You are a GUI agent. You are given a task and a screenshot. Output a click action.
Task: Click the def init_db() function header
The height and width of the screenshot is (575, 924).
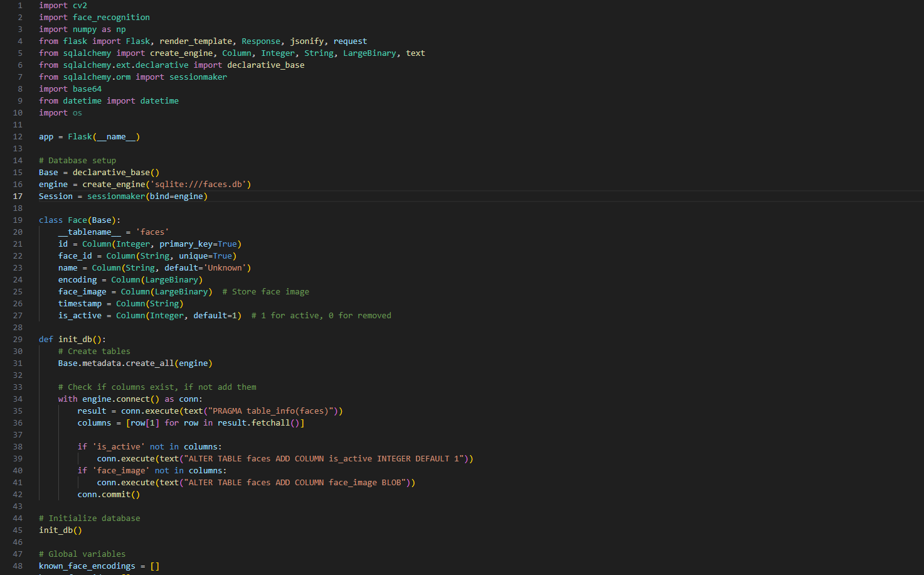point(72,340)
